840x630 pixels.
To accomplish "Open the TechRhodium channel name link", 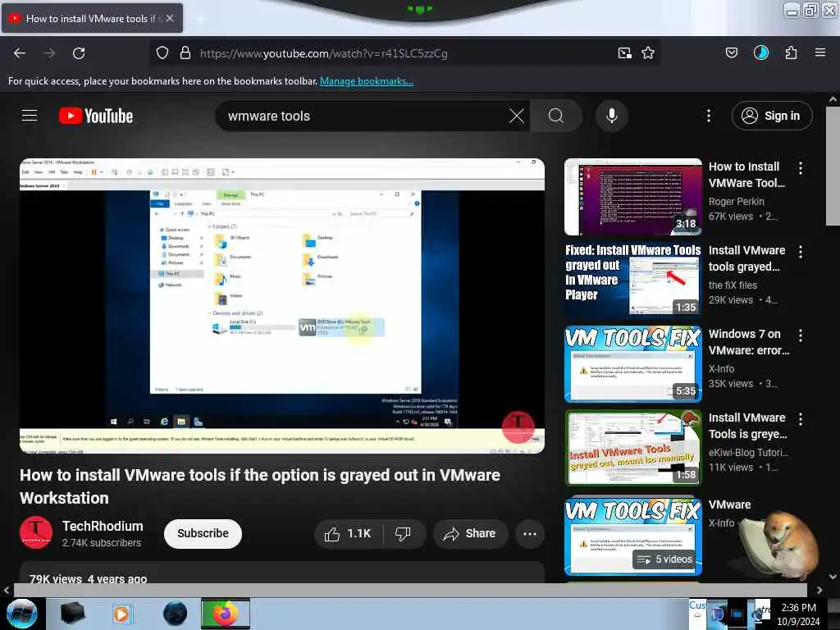I will click(x=103, y=526).
